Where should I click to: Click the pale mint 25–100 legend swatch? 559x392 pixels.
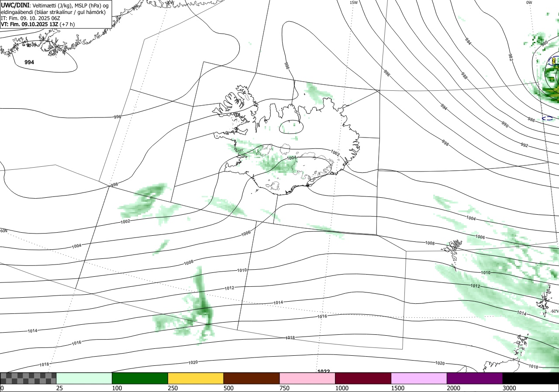[84, 378]
